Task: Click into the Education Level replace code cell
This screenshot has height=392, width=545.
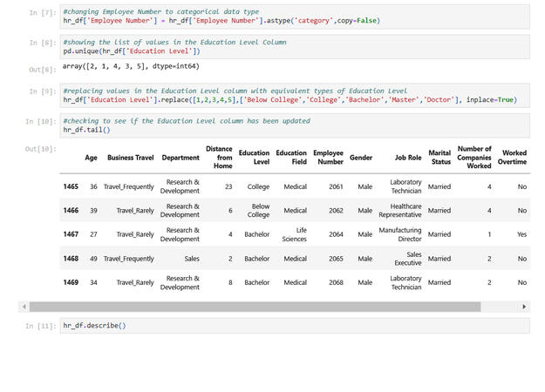Action: point(295,95)
